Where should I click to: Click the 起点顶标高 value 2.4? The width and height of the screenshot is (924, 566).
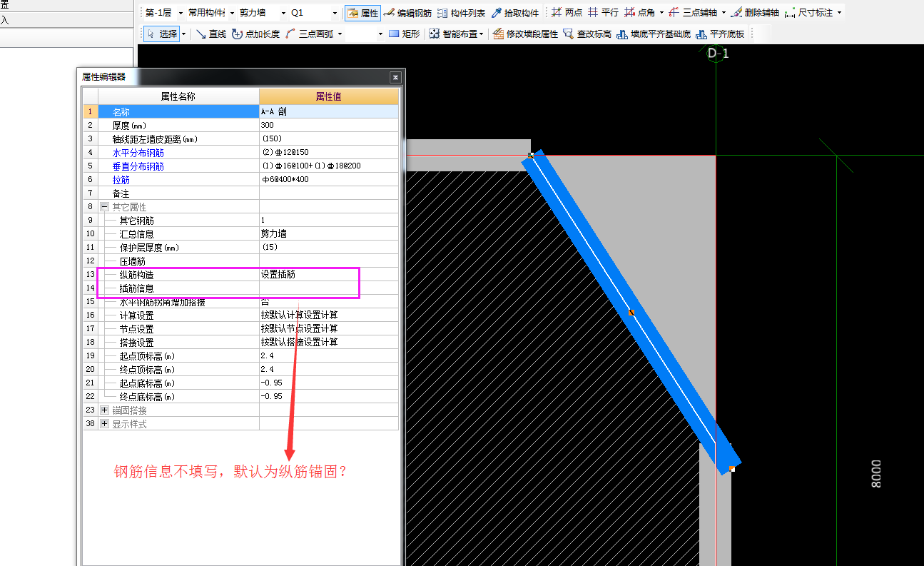[x=328, y=355]
